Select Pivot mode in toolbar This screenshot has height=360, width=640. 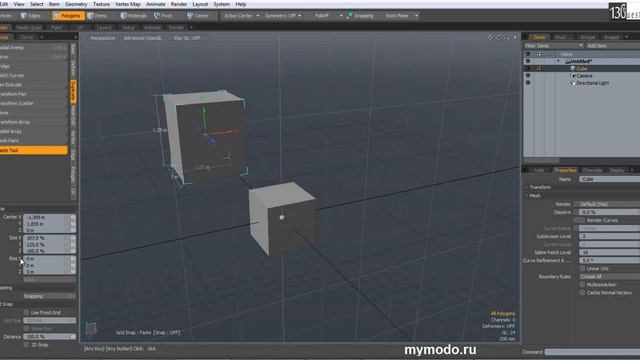(163, 16)
